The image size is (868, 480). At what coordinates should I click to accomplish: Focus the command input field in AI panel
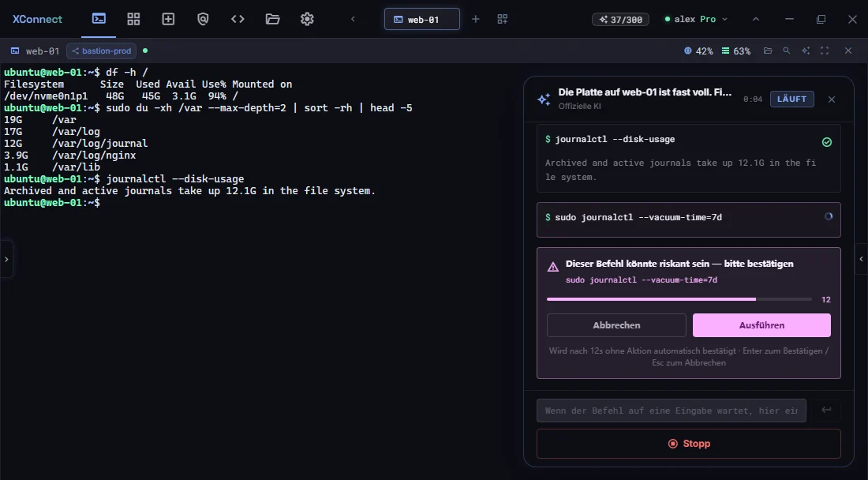pos(671,411)
